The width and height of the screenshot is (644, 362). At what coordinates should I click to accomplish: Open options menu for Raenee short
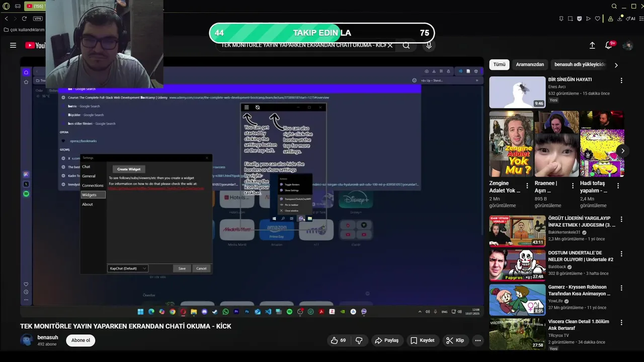pos(573,186)
